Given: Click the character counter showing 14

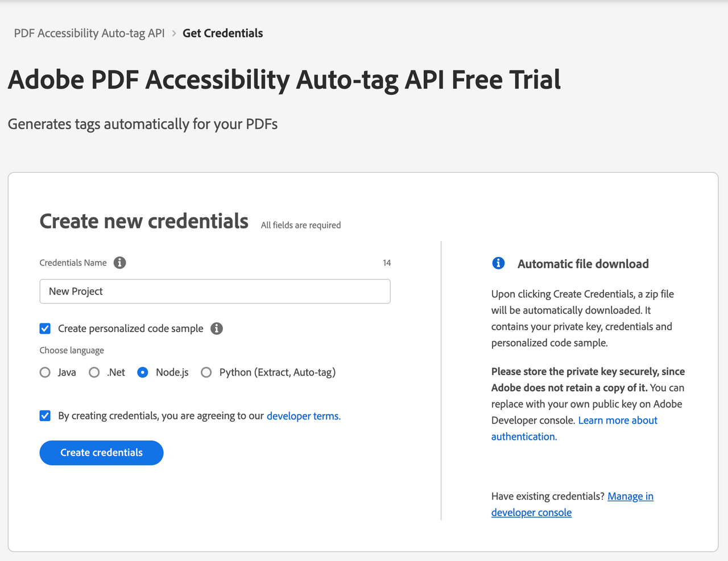Looking at the screenshot, I should coord(387,263).
